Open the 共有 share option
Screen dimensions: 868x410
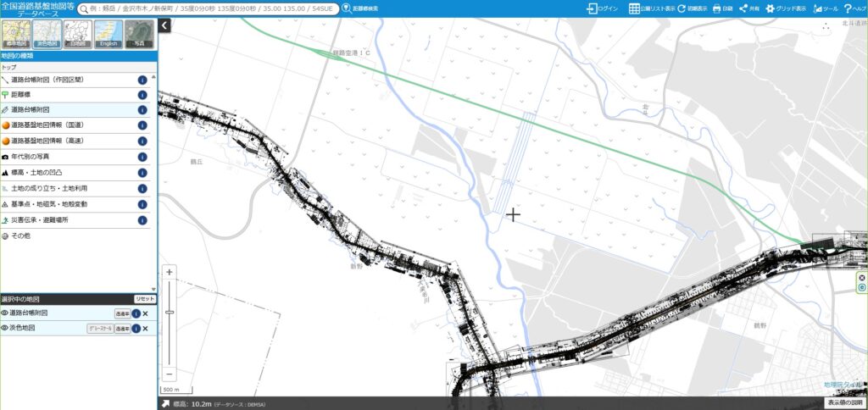pyautogui.click(x=748, y=8)
